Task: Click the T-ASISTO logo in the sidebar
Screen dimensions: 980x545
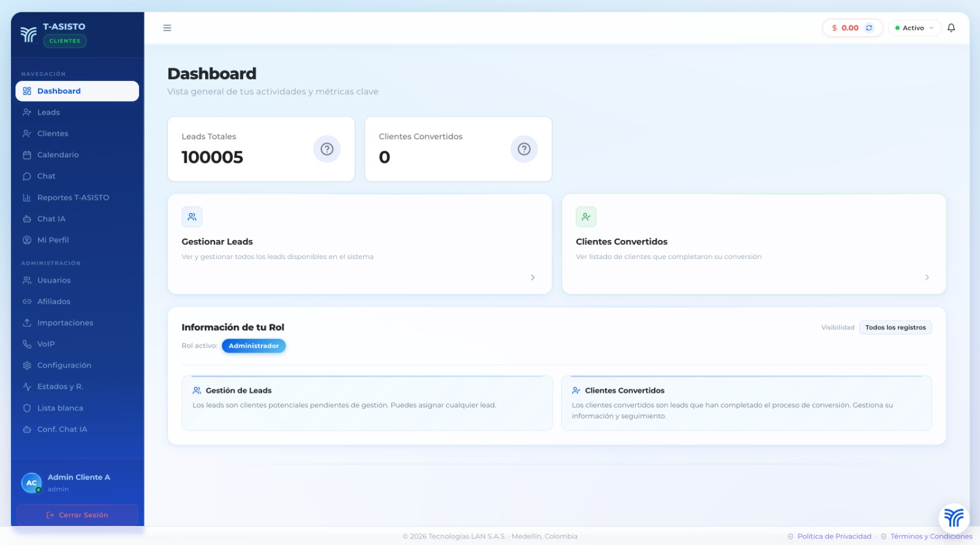Action: pyautogui.click(x=28, y=34)
